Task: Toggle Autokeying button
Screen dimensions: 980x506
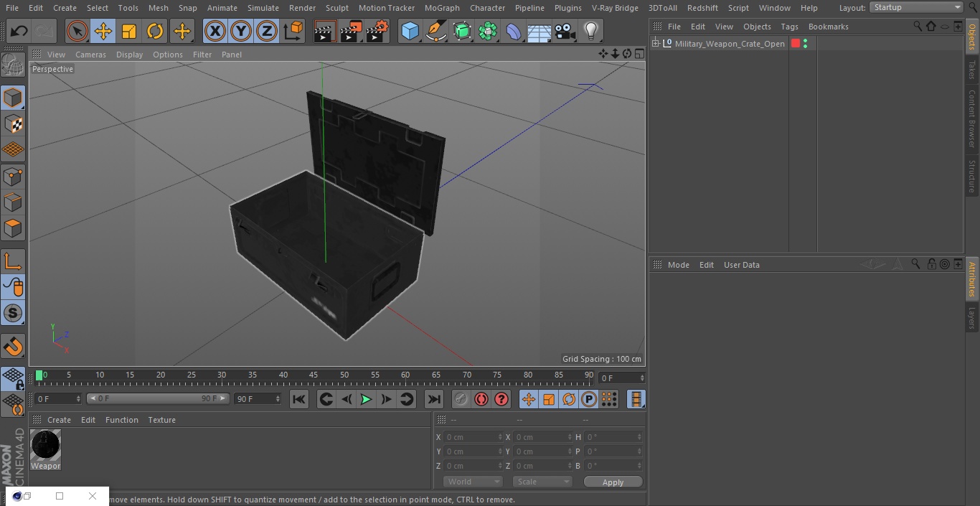Action: click(481, 399)
